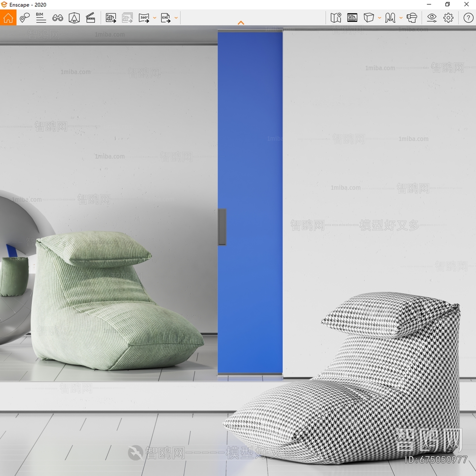Collapse the toolbar with orange chevron
Screen dimensions: 476x476
(241, 23)
